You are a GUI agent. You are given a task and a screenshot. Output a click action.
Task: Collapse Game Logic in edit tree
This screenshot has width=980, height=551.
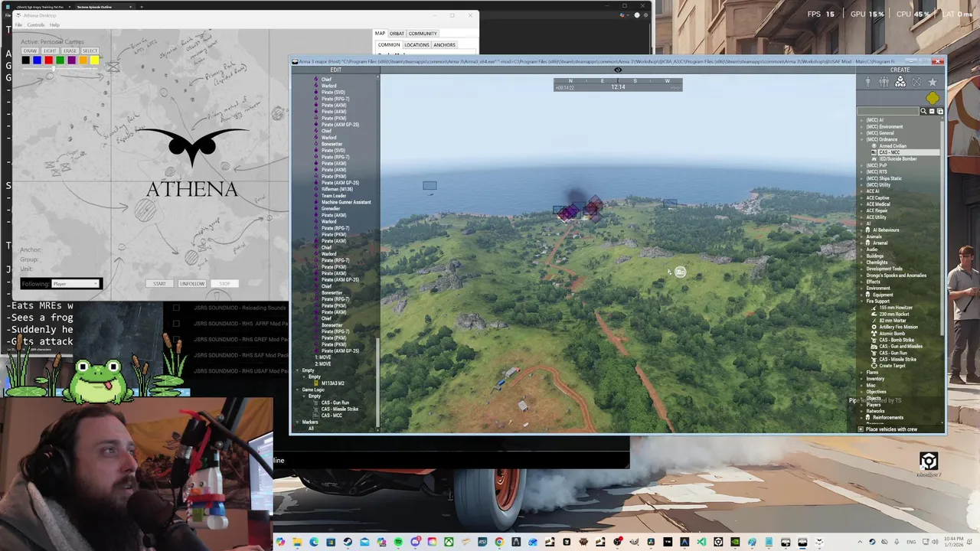pos(297,390)
